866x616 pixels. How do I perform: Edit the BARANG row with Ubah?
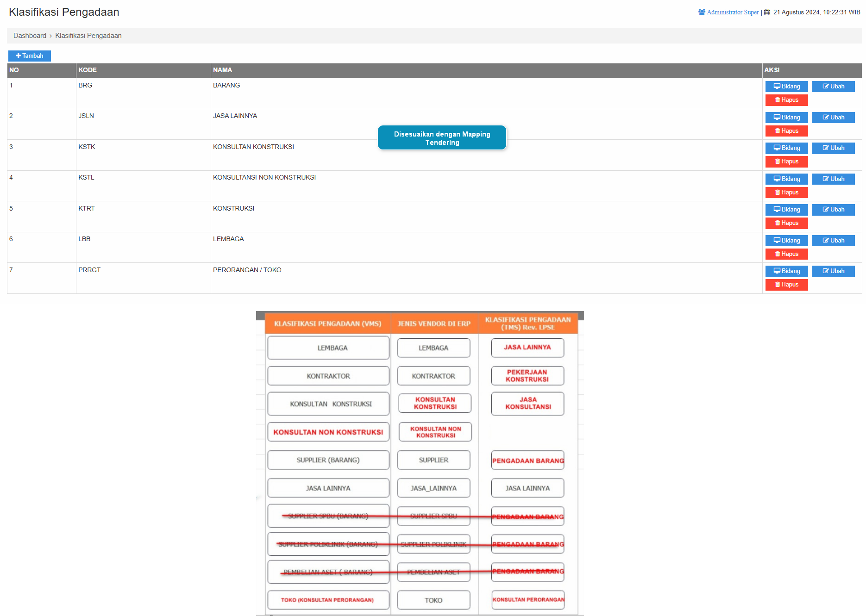tap(833, 87)
